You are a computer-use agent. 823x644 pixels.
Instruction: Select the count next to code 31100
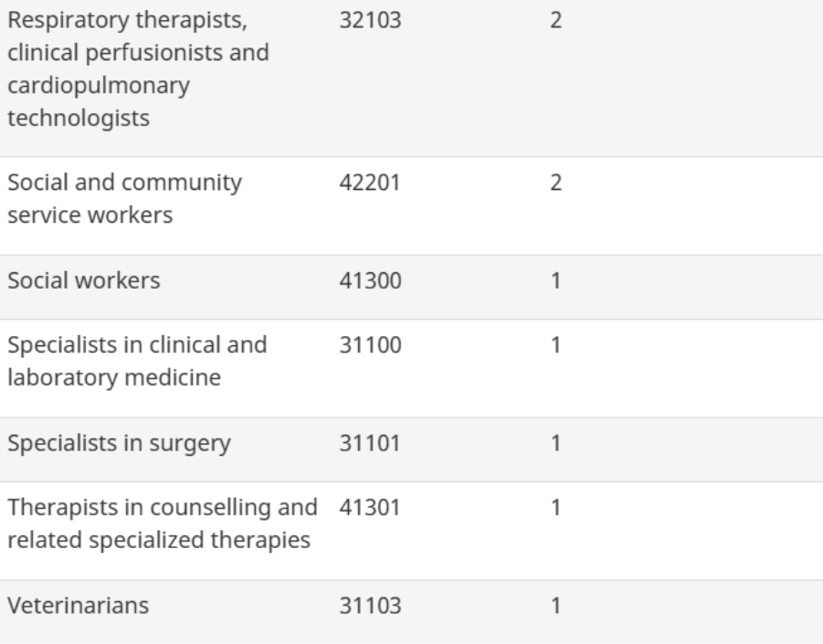pyautogui.click(x=554, y=346)
